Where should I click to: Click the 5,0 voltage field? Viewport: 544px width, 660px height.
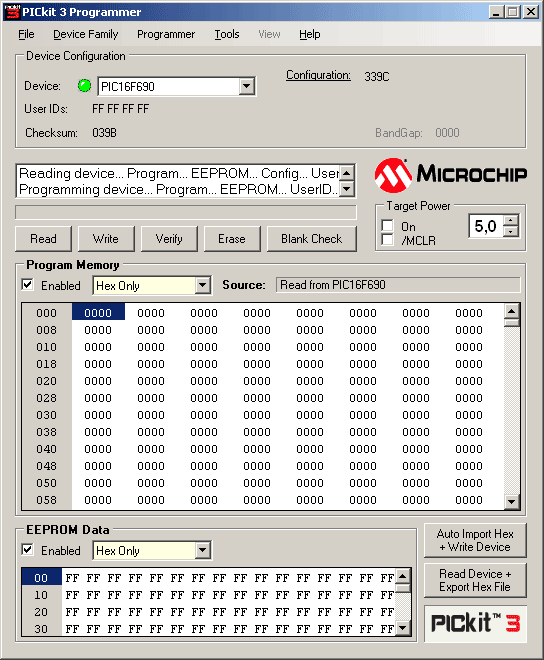487,226
